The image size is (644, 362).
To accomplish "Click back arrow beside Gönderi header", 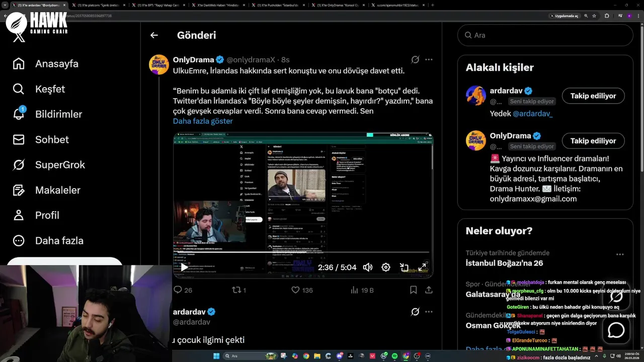I will (x=154, y=35).
